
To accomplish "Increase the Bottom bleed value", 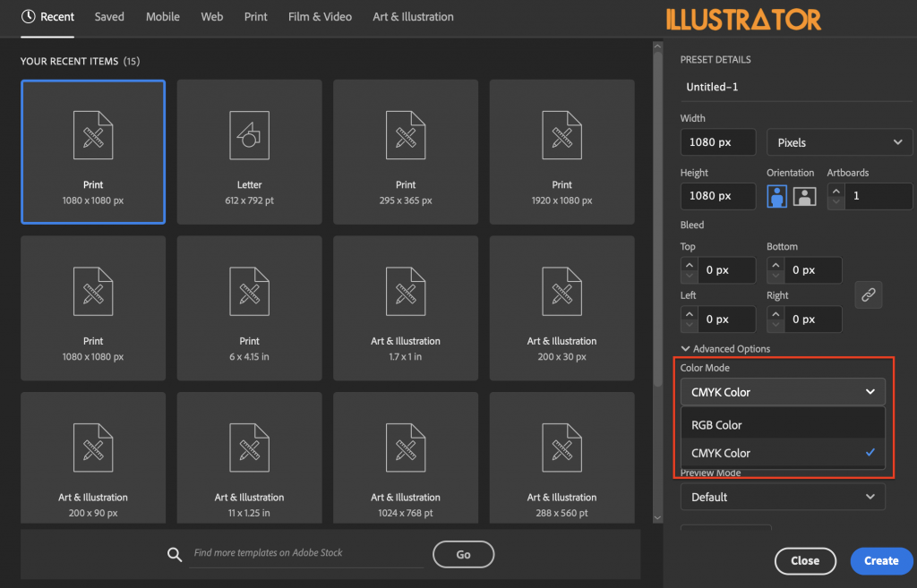I will tap(776, 265).
